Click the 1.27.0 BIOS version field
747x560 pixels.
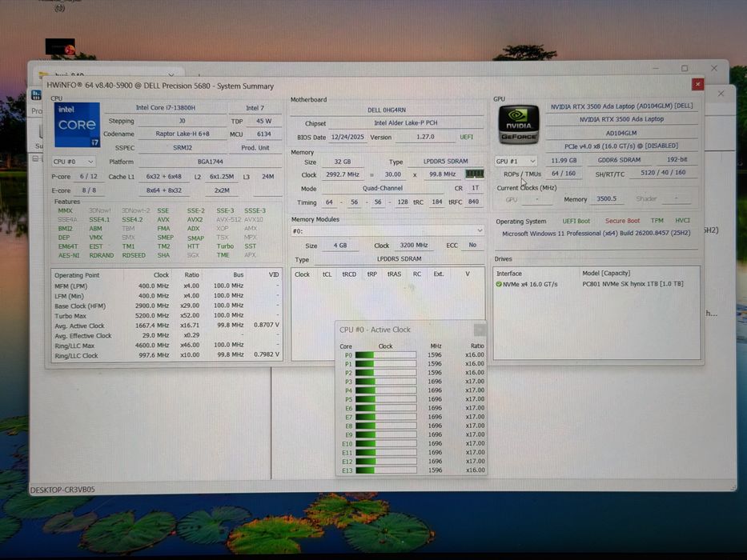click(425, 137)
